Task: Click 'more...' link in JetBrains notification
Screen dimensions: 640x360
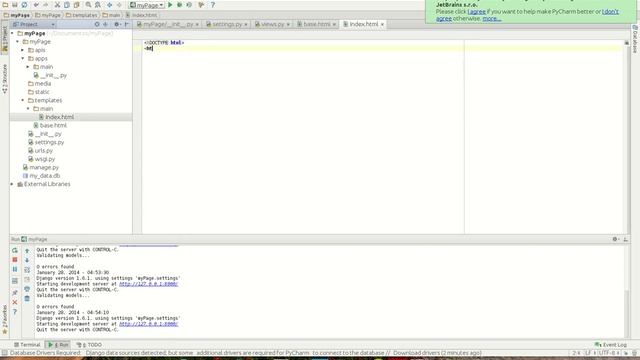Action: [x=492, y=19]
